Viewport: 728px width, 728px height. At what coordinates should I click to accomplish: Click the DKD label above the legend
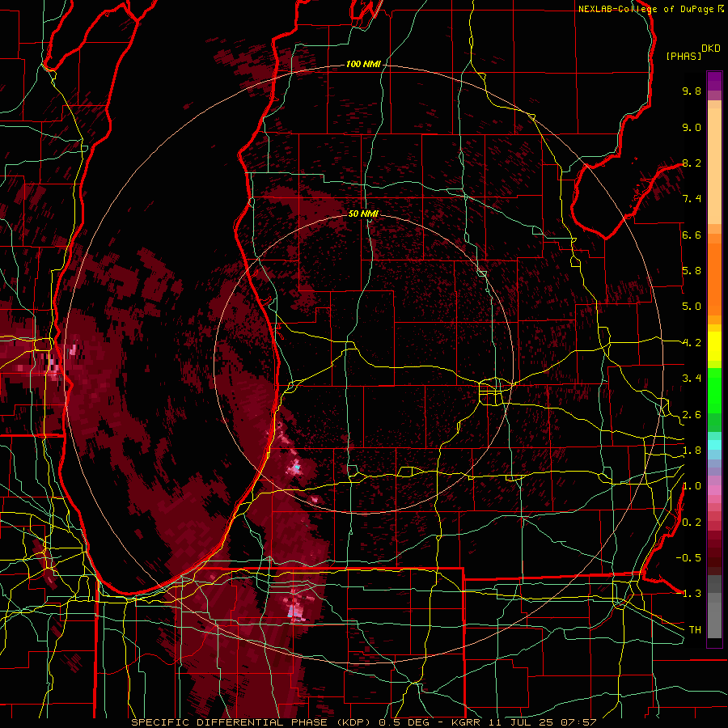(711, 49)
